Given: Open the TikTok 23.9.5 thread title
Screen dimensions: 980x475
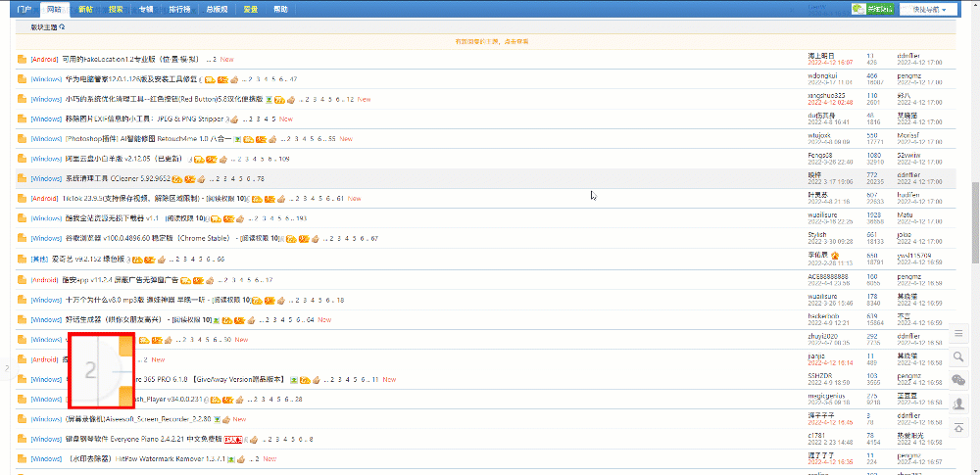Looking at the screenshot, I should 131,199.
